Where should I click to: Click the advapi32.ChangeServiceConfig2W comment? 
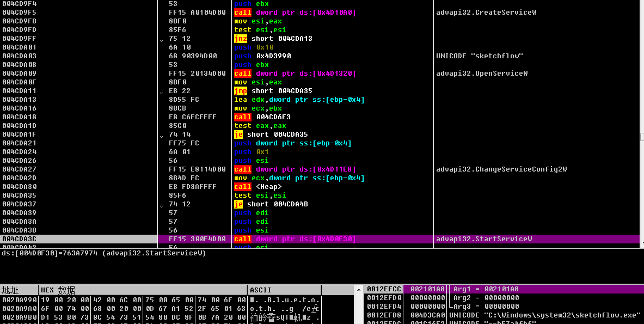tap(501, 169)
